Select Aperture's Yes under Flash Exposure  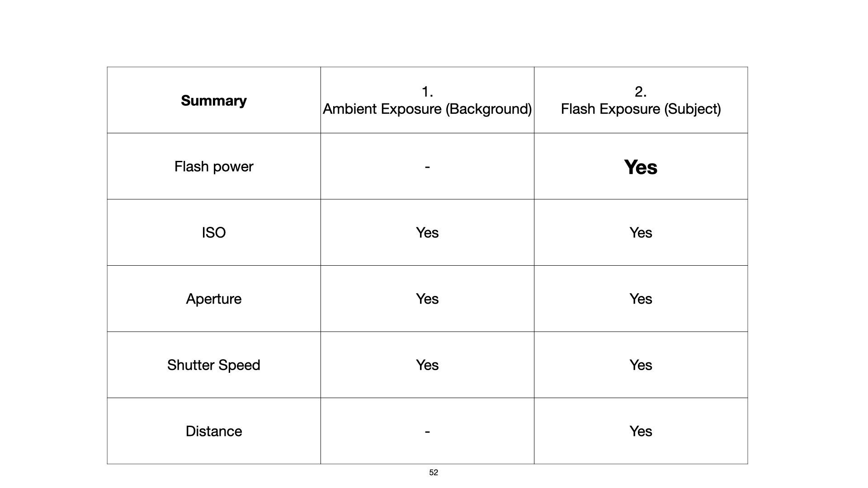point(641,299)
